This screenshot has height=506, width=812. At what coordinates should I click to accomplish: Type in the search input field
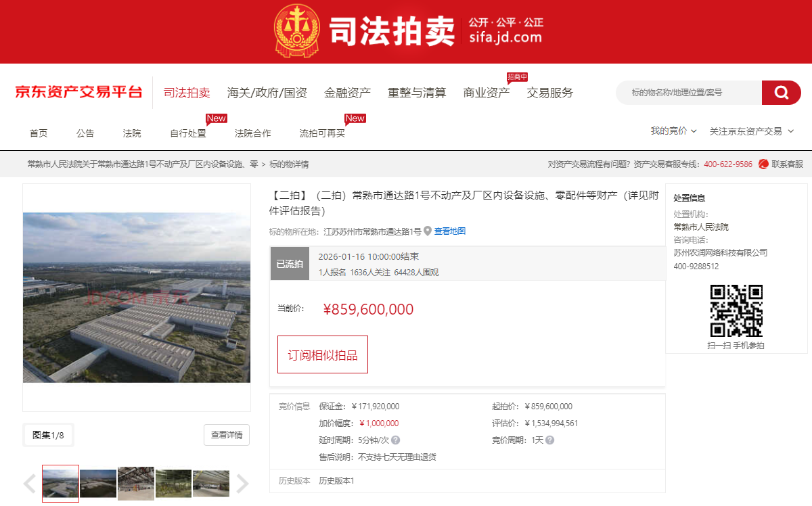tap(688, 93)
